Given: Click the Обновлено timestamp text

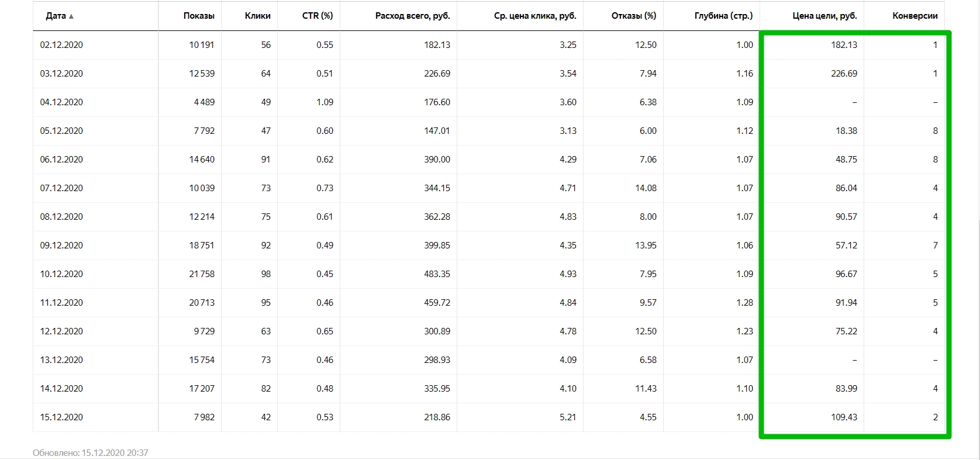Looking at the screenshot, I should click(x=91, y=453).
